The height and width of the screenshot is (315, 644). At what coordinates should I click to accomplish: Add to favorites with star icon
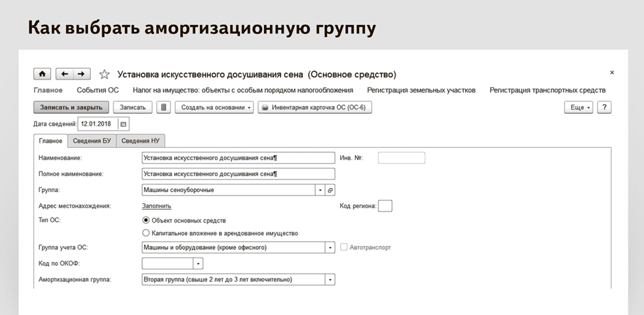(x=104, y=75)
